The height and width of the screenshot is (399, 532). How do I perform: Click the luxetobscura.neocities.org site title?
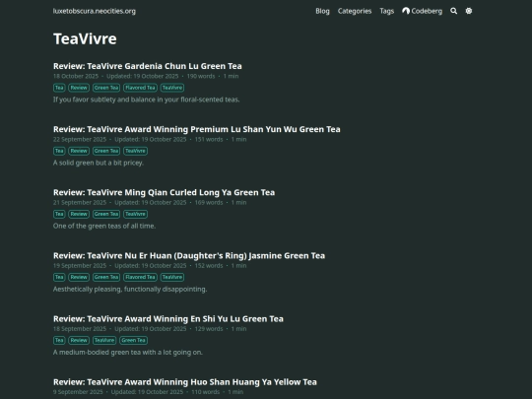(x=95, y=11)
